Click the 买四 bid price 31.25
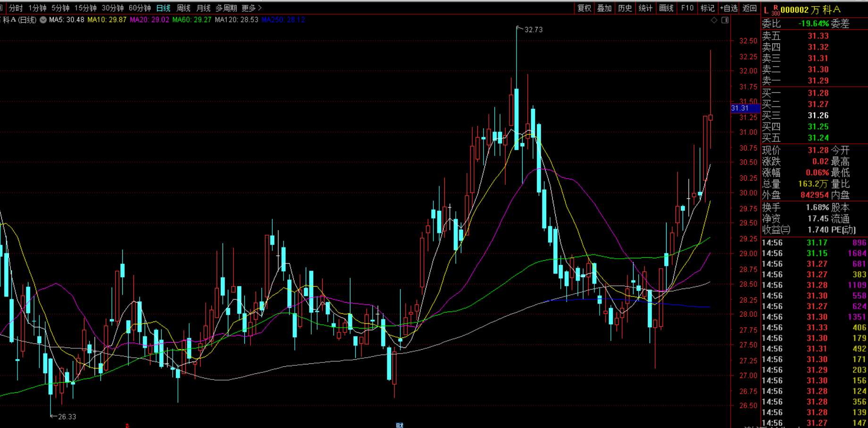The width and height of the screenshot is (868, 428). [818, 126]
